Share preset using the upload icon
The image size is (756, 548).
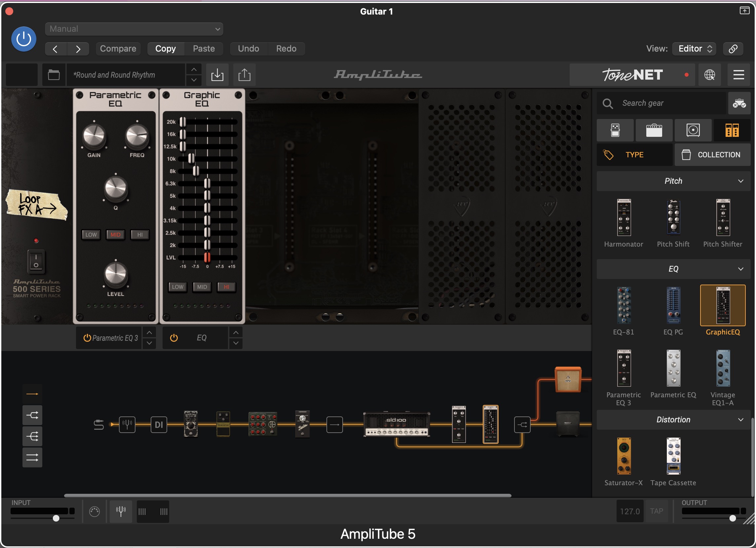244,75
